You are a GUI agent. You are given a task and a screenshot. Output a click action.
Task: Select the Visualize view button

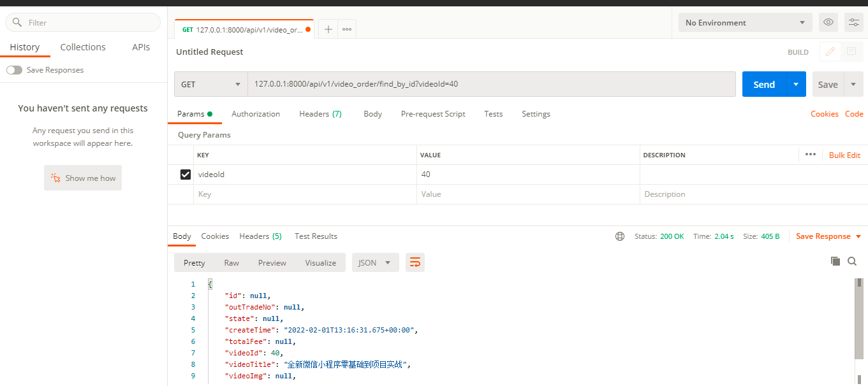[x=321, y=262]
